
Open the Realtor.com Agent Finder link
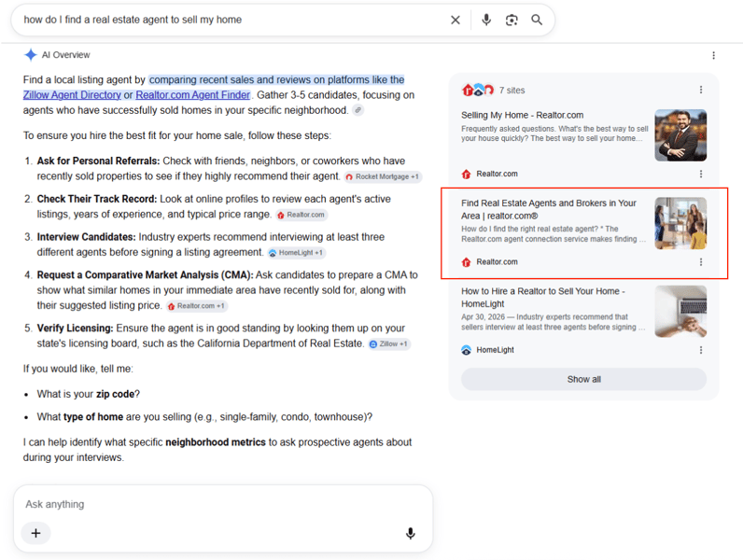coord(193,95)
